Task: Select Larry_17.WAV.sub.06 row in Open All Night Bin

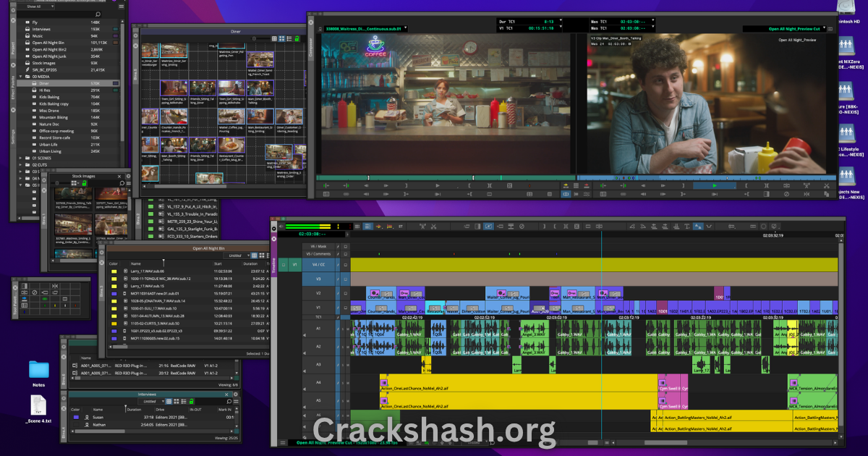Action: [x=190, y=271]
